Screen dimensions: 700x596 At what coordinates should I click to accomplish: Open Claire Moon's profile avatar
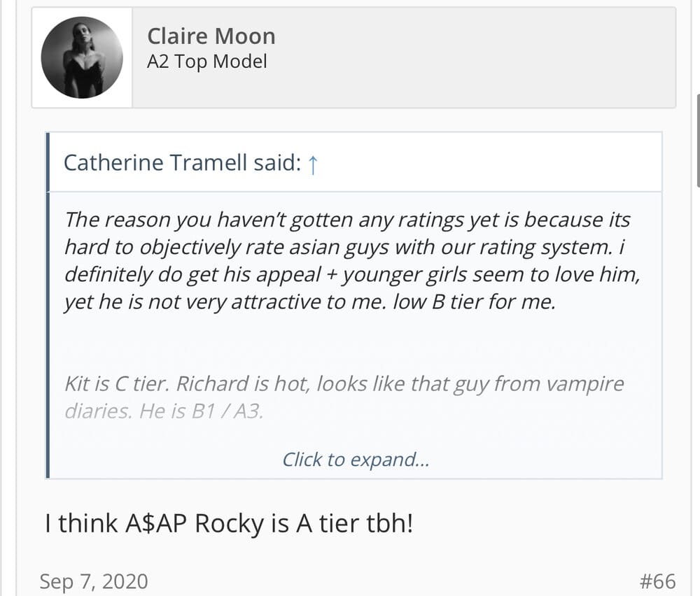tap(82, 58)
